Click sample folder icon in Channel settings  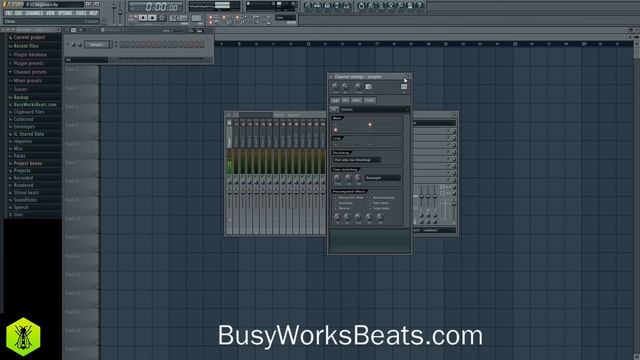[x=334, y=109]
